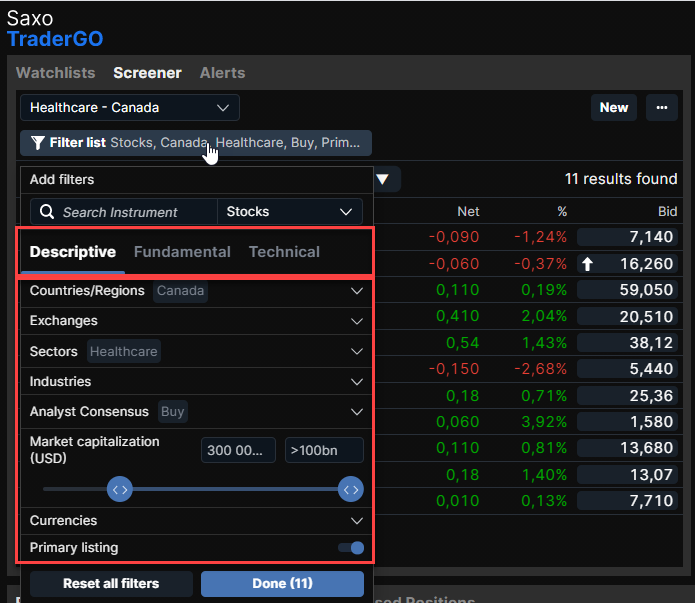Open the three-dots more options menu
This screenshot has height=603, width=695.
click(661, 108)
